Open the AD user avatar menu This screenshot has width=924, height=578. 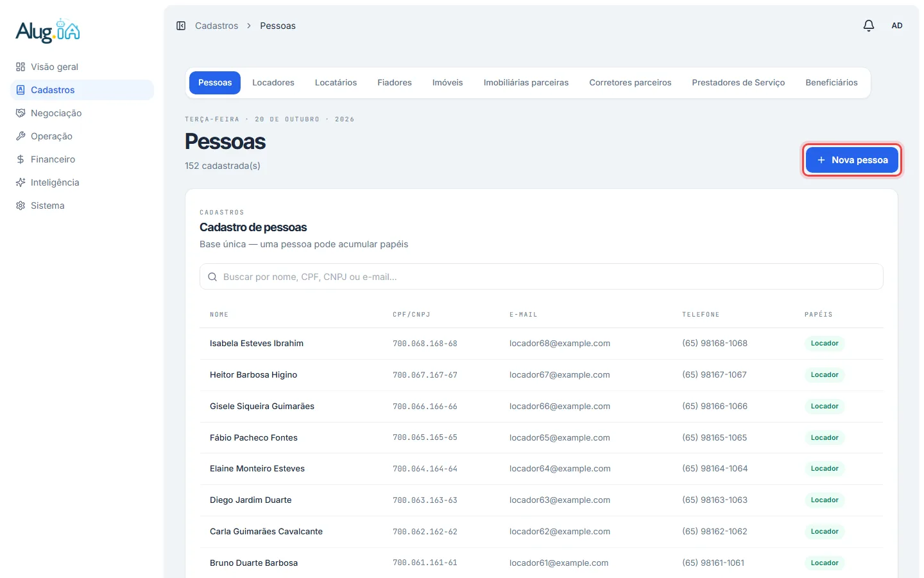tap(897, 26)
